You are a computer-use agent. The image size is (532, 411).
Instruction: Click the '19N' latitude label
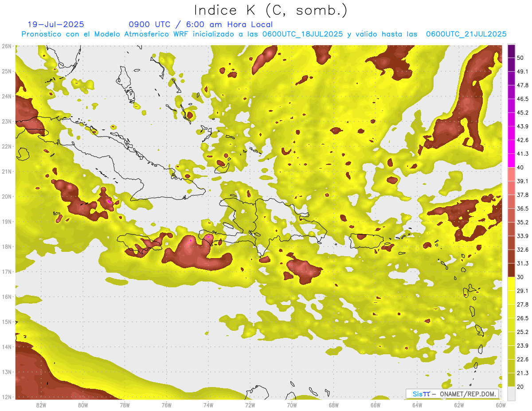click(x=7, y=221)
